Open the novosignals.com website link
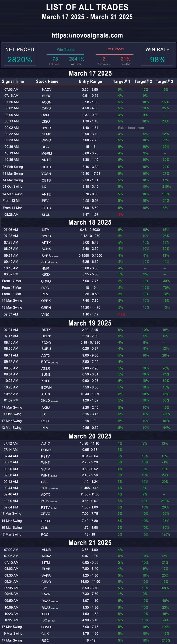This screenshot has height=644, width=177. coord(87,35)
